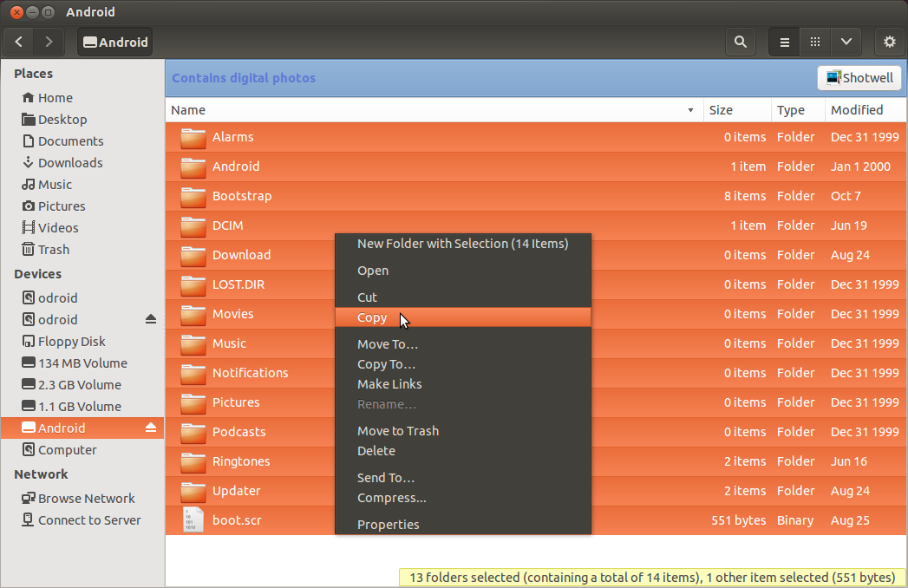Click the Android breadcrumb path button
Viewport: 908px width, 588px height.
coord(114,41)
